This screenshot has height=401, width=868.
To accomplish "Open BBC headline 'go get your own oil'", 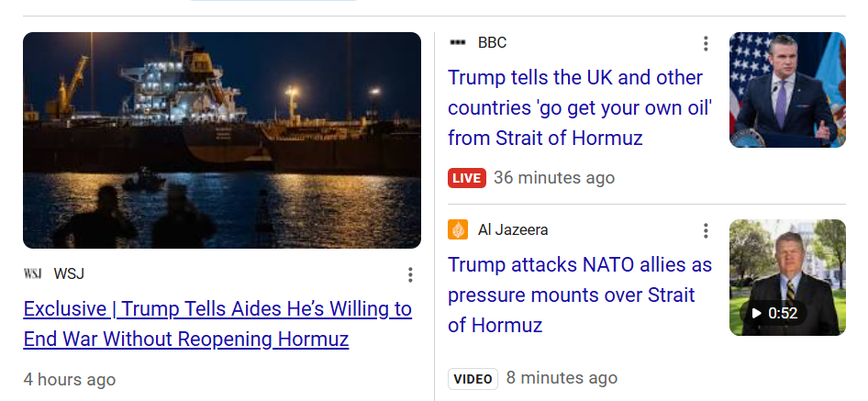I will coord(580,107).
